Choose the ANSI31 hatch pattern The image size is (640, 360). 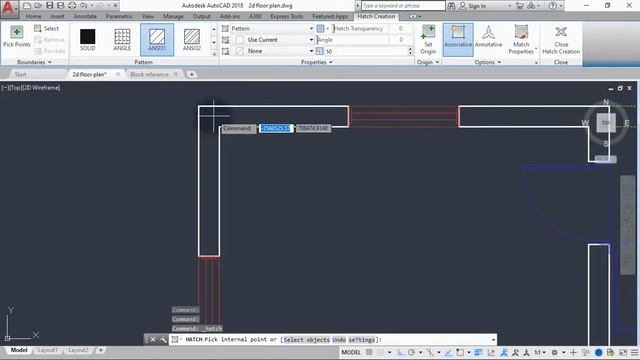[157, 40]
